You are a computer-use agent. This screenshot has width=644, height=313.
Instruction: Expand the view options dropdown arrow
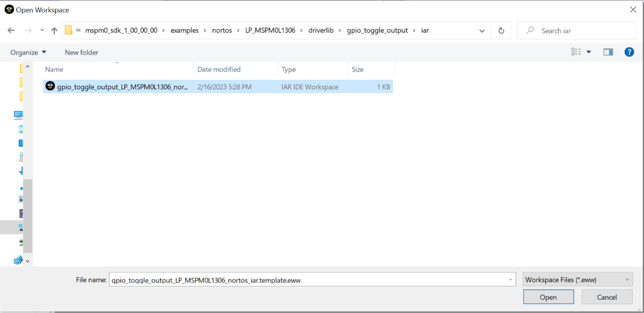589,52
